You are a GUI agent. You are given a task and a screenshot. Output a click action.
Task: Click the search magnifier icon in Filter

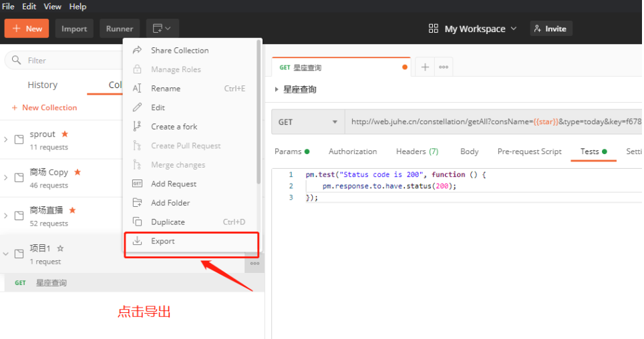pyautogui.click(x=17, y=60)
